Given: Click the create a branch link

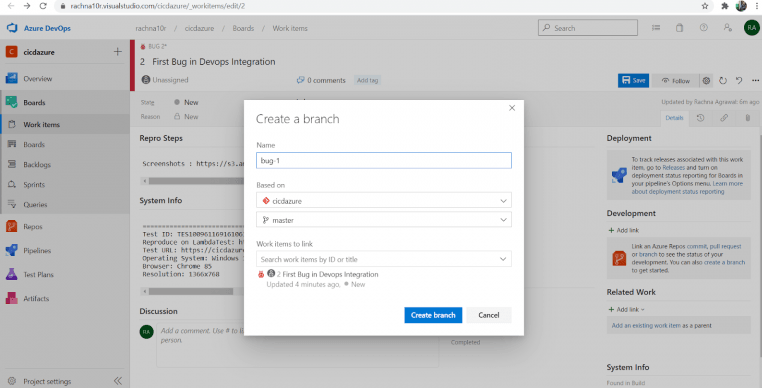Looking at the screenshot, I should (724, 262).
